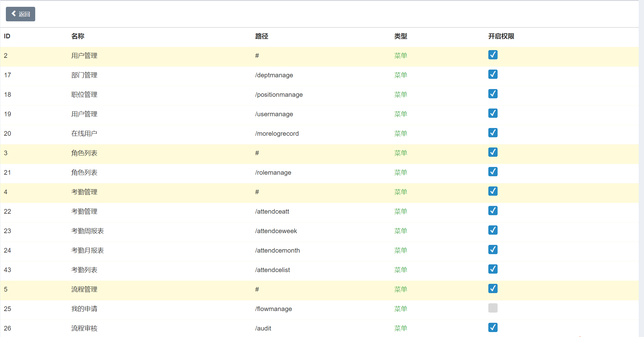Disable 考勤周报表 permission
Screen dimensions: 644x337
pos(493,230)
